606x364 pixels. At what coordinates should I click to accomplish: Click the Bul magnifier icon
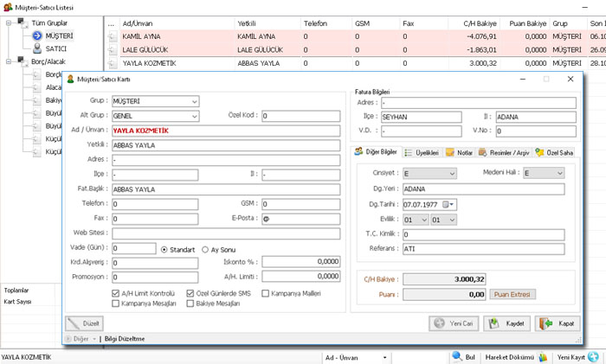457,356
